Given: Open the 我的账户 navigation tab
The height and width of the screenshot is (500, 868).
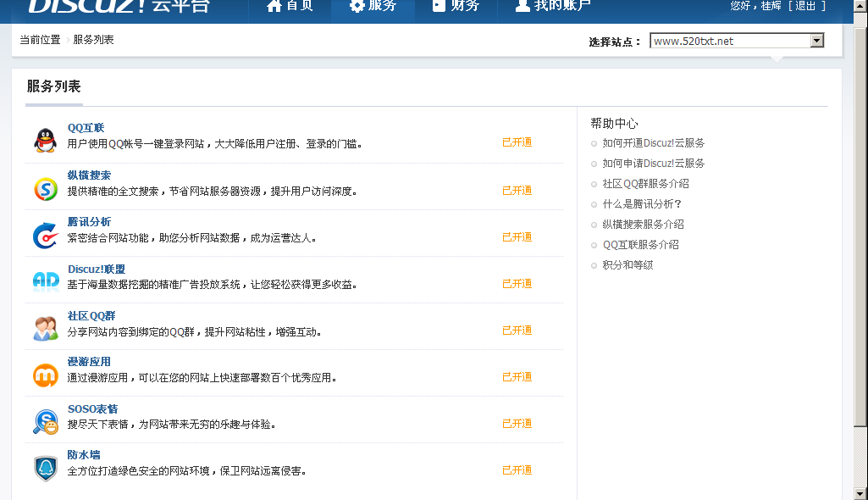Looking at the screenshot, I should point(553,7).
